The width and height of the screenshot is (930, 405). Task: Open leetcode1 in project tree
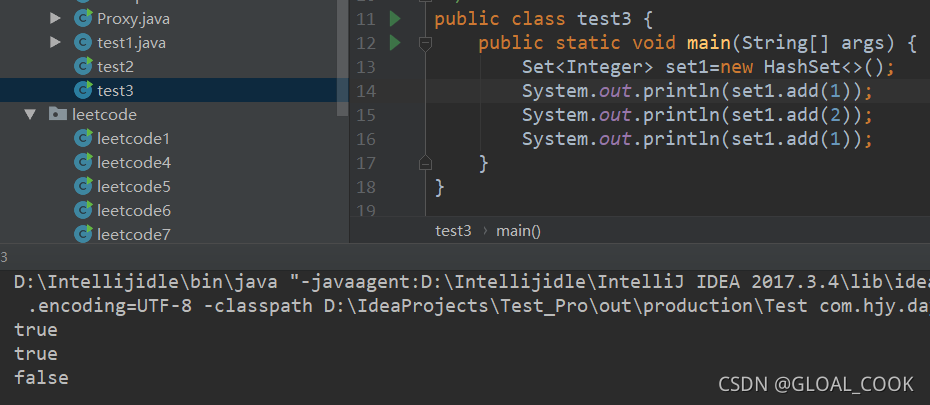(x=133, y=139)
